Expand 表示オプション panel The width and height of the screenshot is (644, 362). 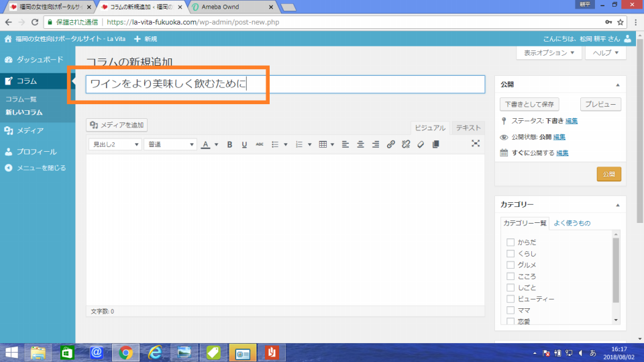(x=549, y=52)
